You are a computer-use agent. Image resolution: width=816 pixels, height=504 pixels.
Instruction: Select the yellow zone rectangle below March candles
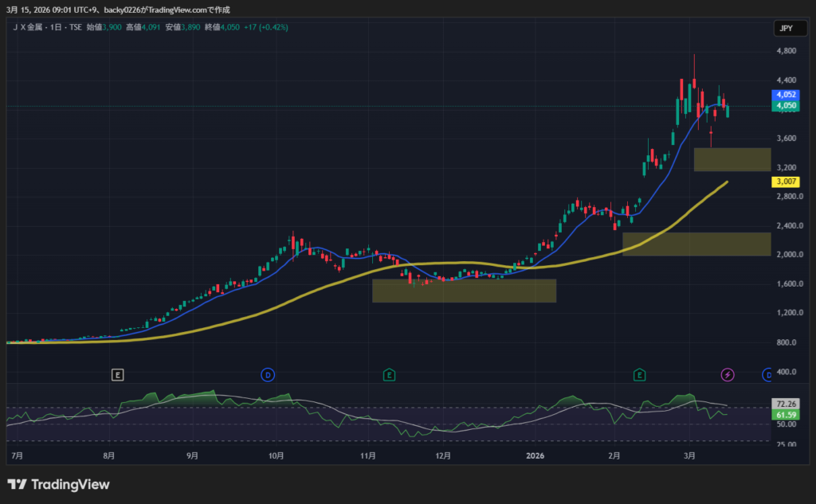[732, 159]
